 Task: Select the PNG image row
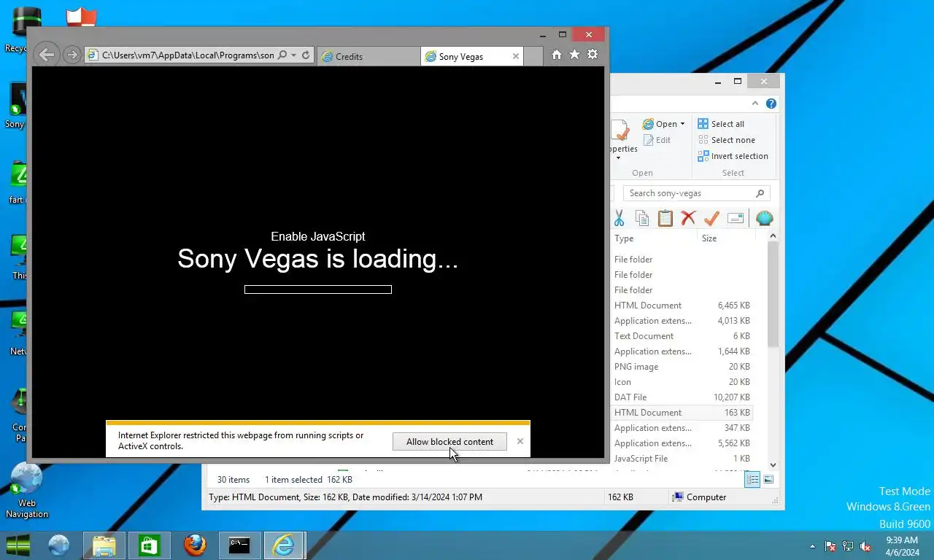[682, 367]
